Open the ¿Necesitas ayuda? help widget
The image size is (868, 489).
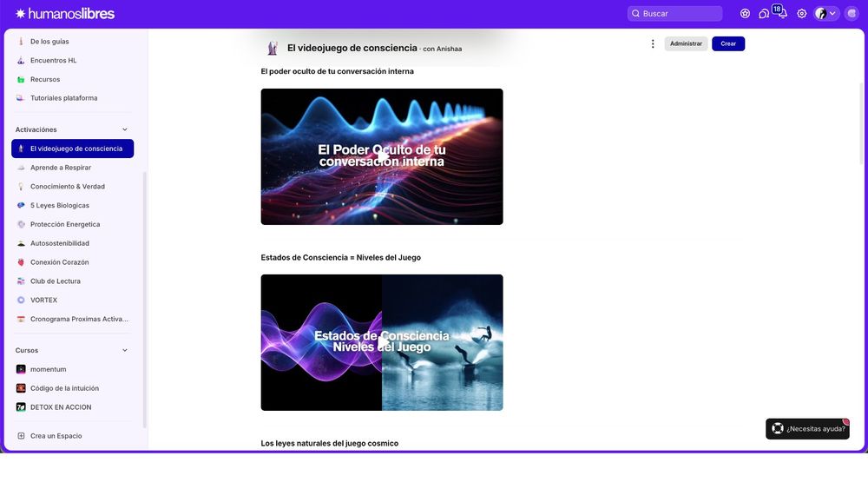click(807, 429)
